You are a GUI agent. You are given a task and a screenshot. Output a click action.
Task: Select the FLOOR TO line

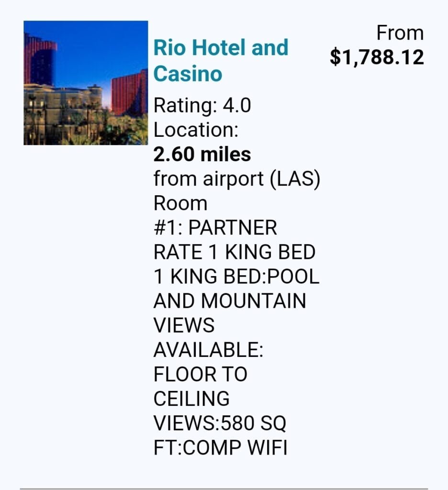click(201, 374)
